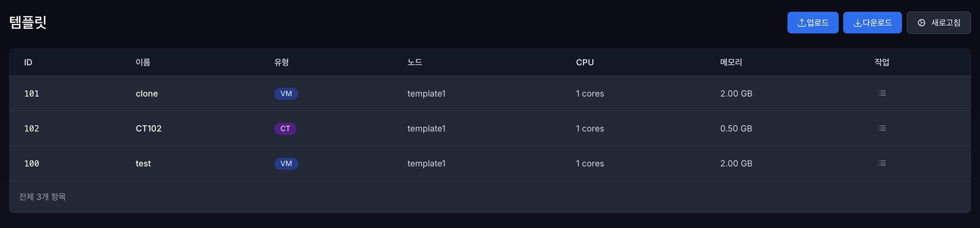Click the 유형 column header
The width and height of the screenshot is (980, 228).
tap(282, 63)
